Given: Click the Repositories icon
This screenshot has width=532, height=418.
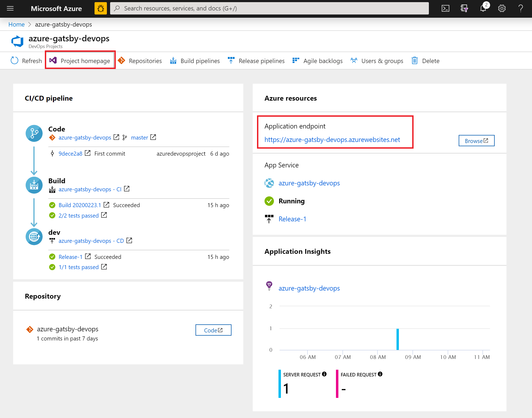Looking at the screenshot, I should (121, 60).
